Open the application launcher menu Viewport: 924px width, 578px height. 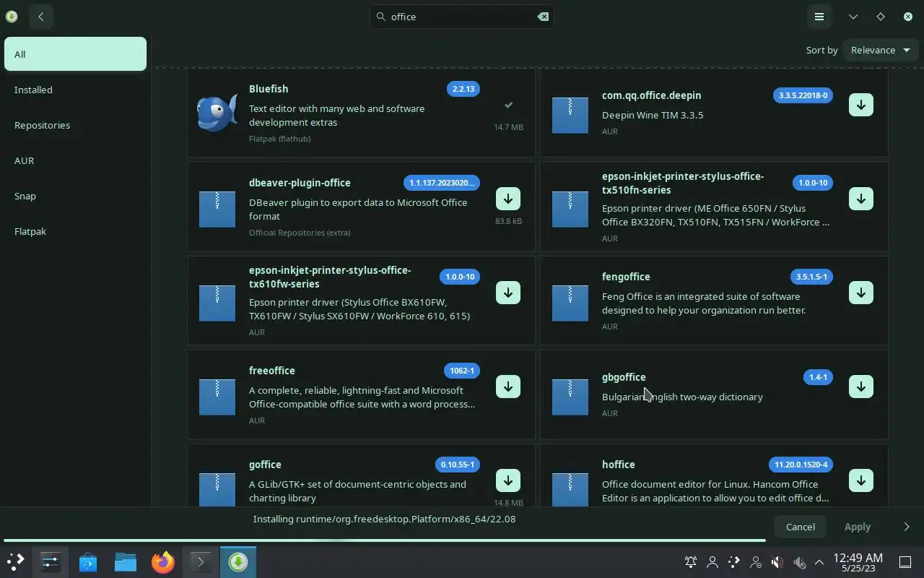16,561
